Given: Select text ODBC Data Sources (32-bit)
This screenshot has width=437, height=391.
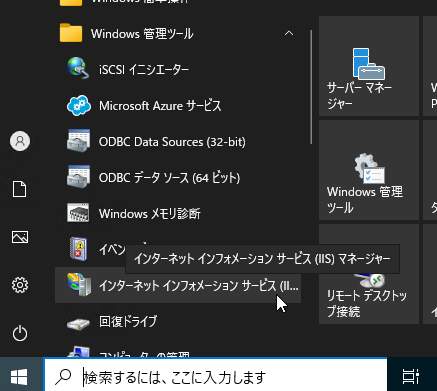Looking at the screenshot, I should point(172,142).
